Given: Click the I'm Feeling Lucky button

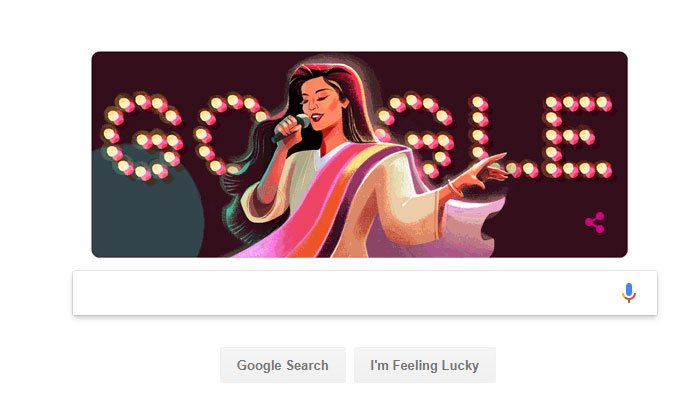Looking at the screenshot, I should (x=425, y=365).
